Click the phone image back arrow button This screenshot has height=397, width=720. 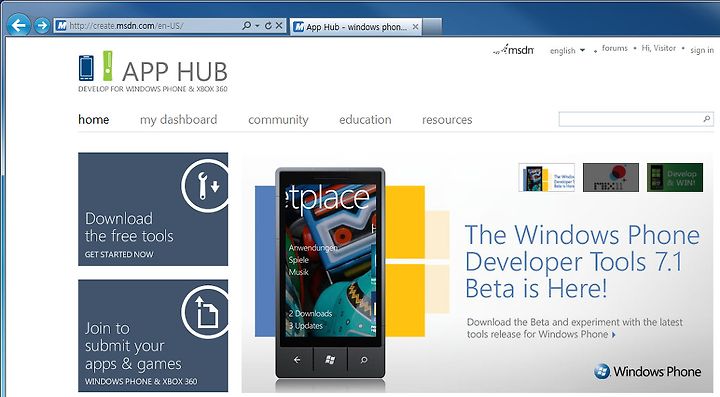pos(297,360)
